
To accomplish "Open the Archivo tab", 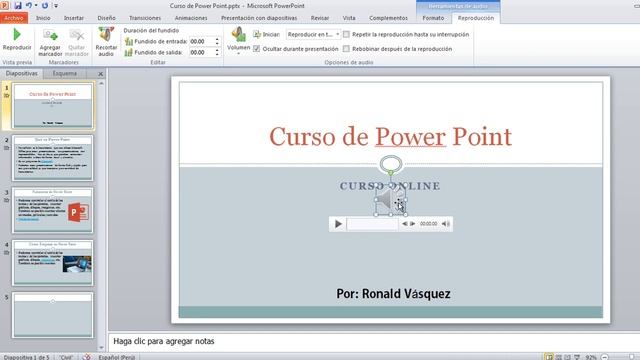I will pos(14,18).
